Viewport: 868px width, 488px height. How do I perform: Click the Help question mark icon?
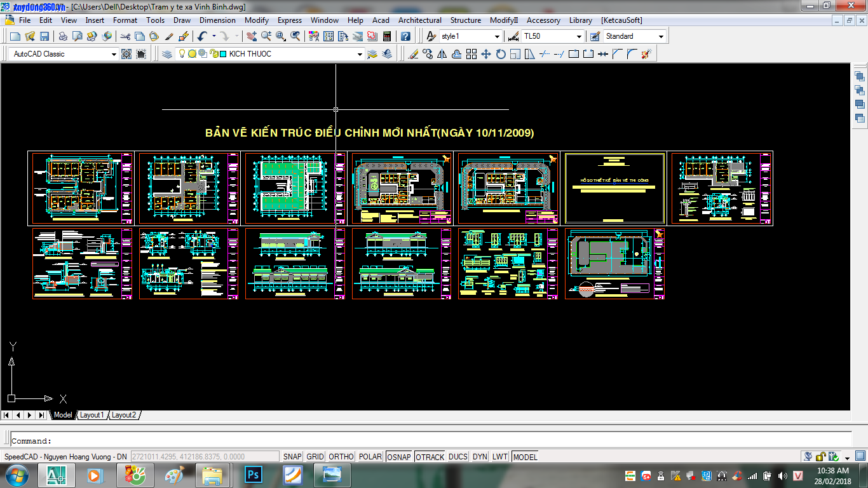click(x=405, y=36)
